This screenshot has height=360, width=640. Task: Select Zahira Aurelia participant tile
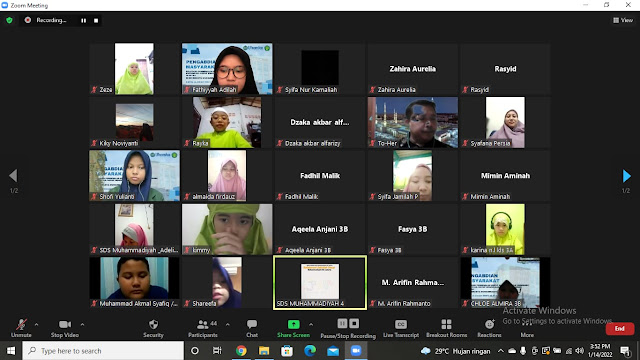[x=412, y=69]
